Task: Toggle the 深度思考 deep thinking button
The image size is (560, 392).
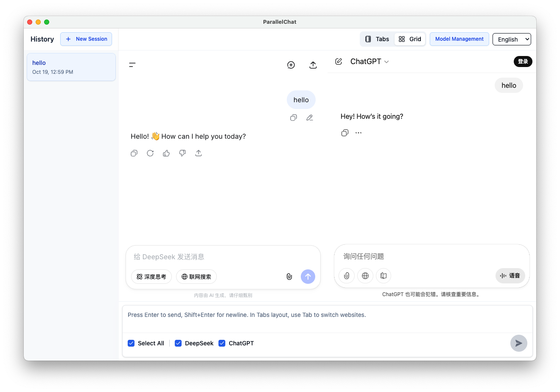Action: [x=151, y=277]
